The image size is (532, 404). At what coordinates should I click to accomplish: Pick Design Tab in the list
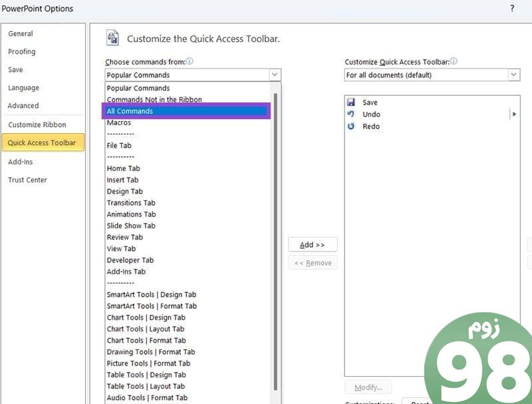pos(188,192)
